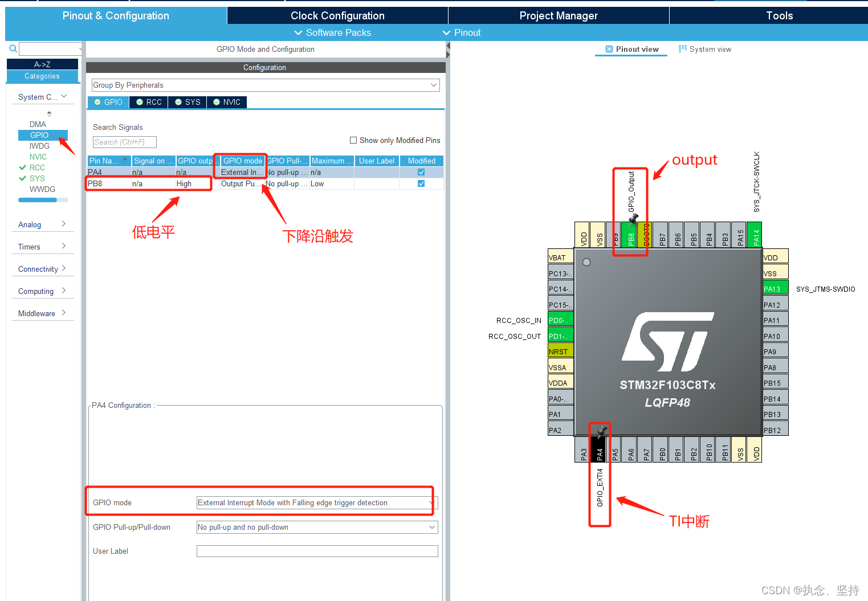This screenshot has height=601, width=868.
Task: Select the NRST pin on the chip
Action: click(x=560, y=350)
